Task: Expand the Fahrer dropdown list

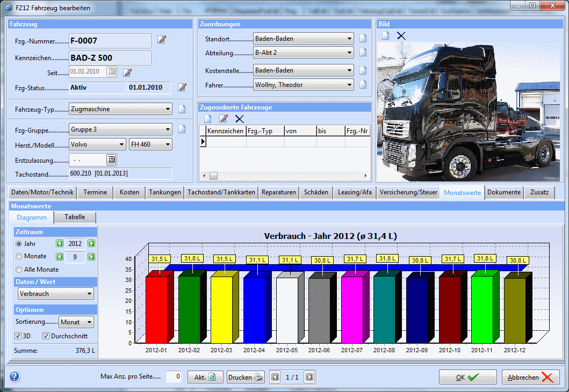Action: coord(350,85)
